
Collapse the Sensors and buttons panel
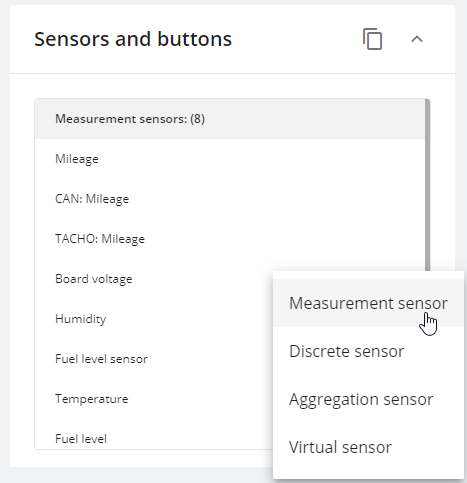(x=417, y=39)
